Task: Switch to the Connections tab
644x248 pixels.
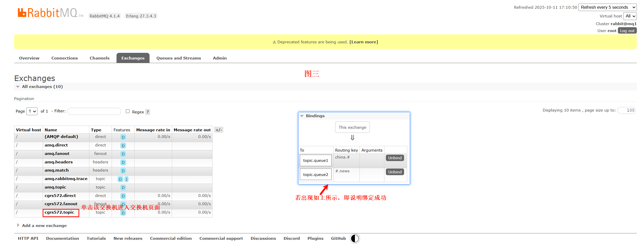Action: (65, 58)
